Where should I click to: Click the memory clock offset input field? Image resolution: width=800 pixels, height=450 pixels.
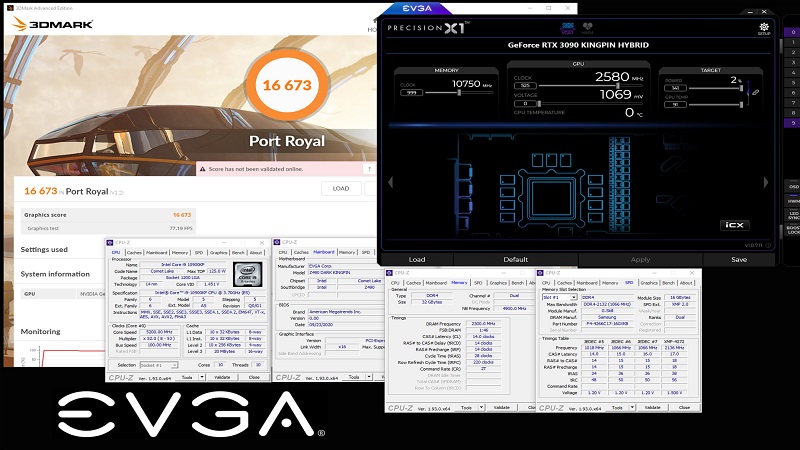[x=411, y=93]
